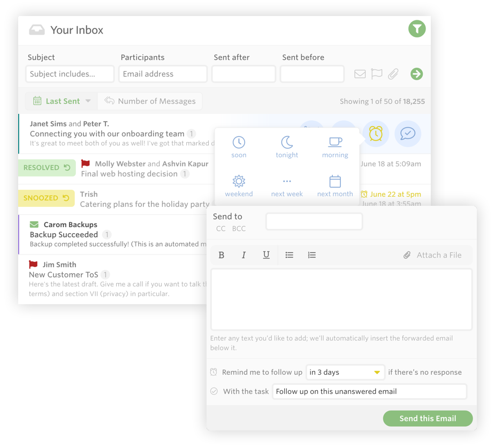Screen dimensions: 495x448
Task: Click into the Subject includes field
Action: pyautogui.click(x=70, y=74)
